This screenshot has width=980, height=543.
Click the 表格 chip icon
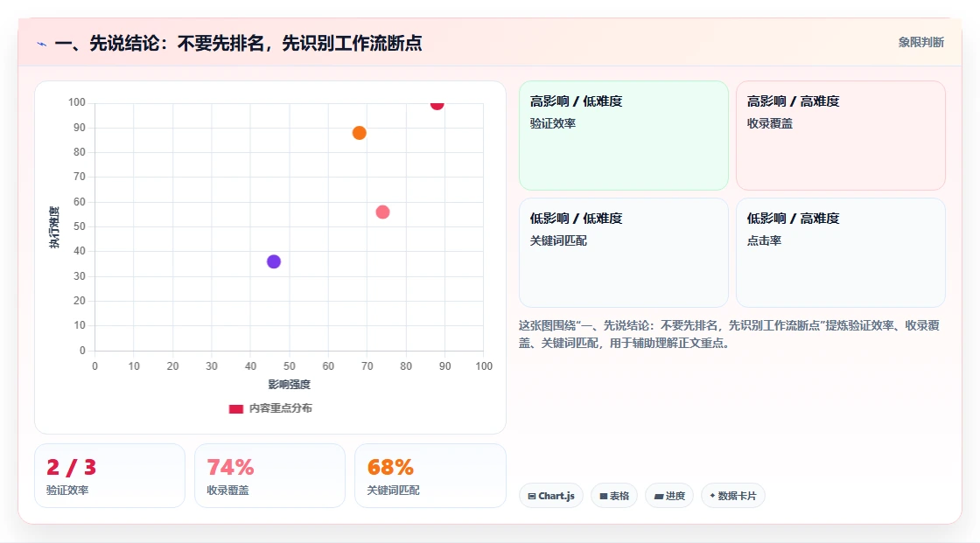tap(604, 496)
